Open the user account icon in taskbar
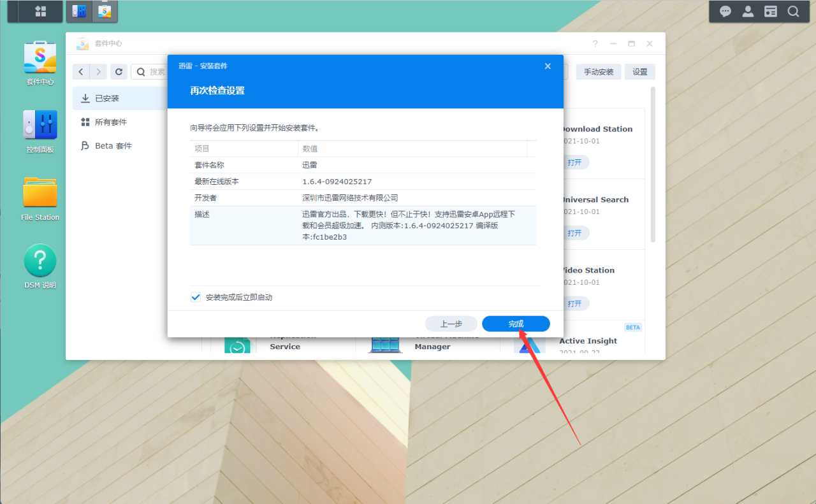Viewport: 816px width, 504px height. point(747,11)
